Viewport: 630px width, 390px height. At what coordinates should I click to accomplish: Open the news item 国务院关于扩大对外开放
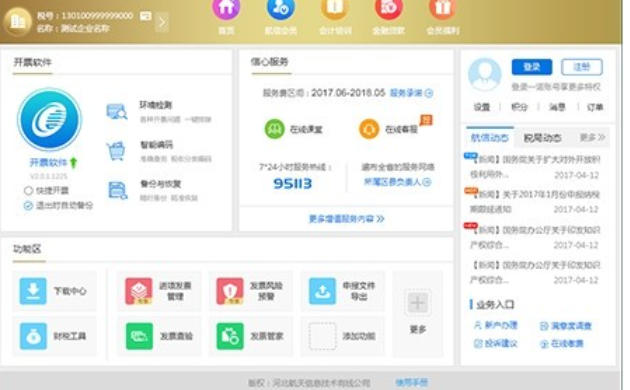(x=536, y=167)
